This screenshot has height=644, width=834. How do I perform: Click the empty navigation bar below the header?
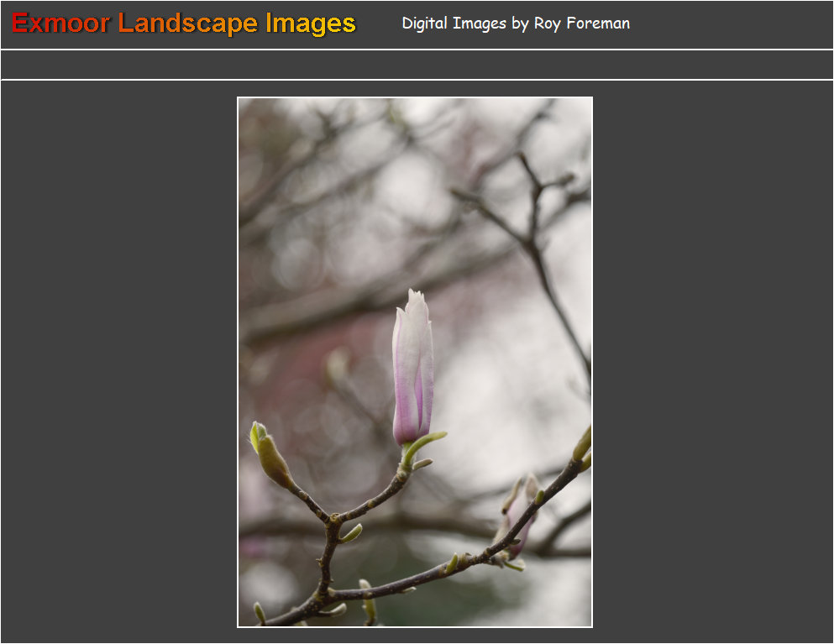(x=417, y=65)
